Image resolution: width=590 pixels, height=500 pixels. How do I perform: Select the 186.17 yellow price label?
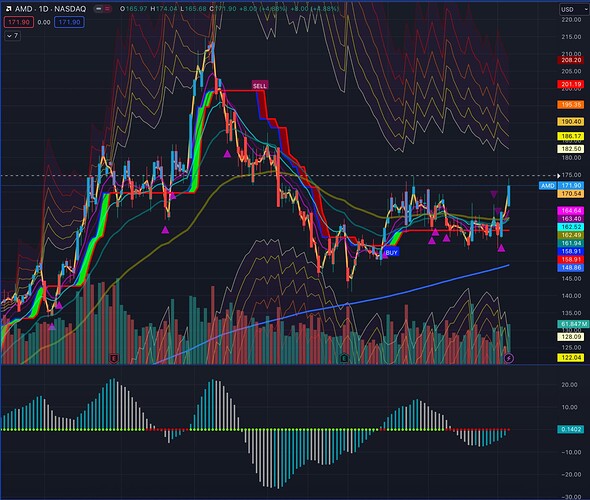click(x=571, y=136)
